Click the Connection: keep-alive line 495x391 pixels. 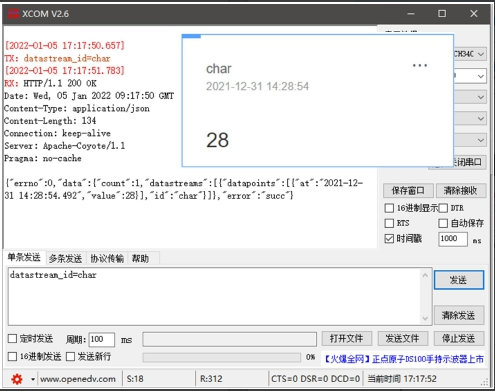[x=57, y=133]
